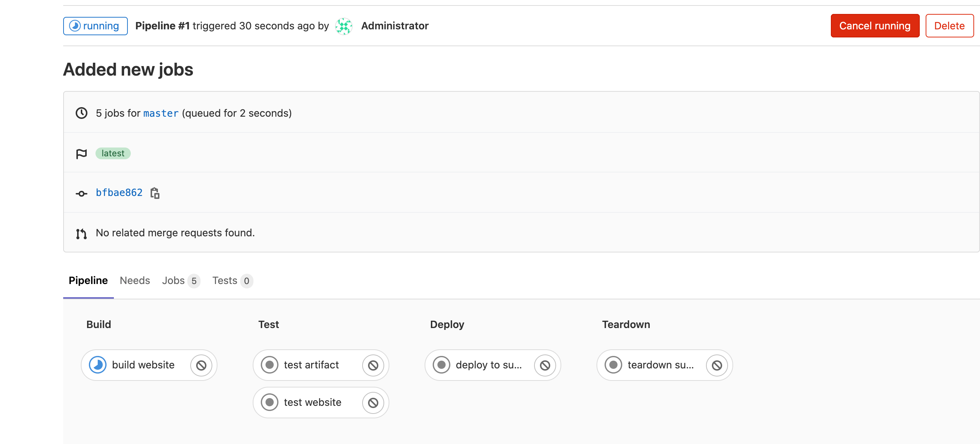Click the 'Added new jobs' commit title
Screen dimensions: 980x444
point(128,70)
